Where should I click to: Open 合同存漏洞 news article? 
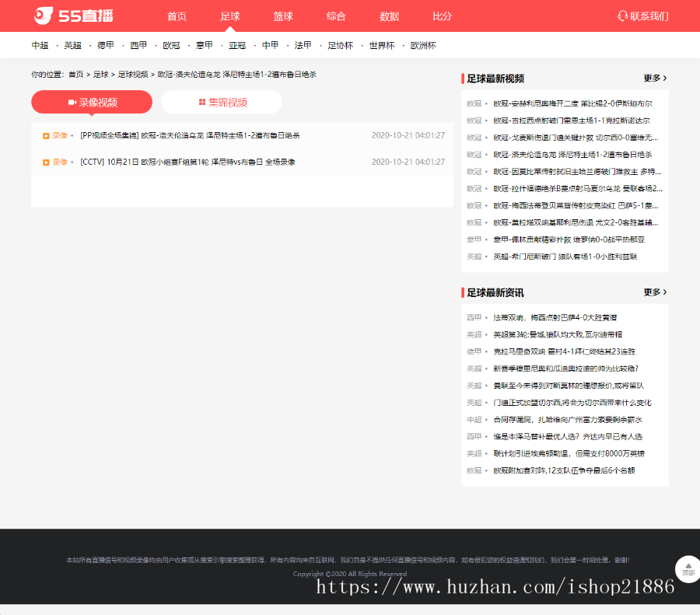click(568, 419)
